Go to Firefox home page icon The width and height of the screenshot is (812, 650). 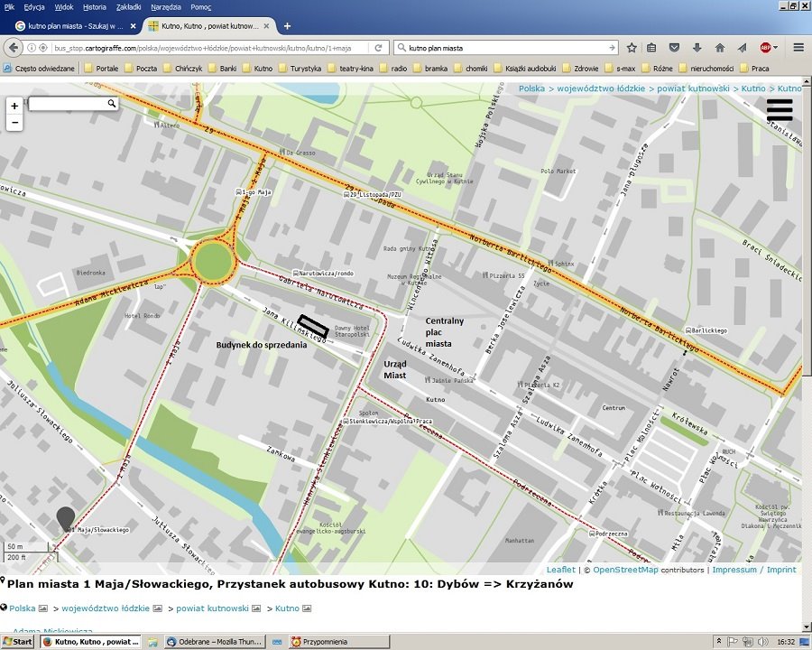(x=719, y=48)
